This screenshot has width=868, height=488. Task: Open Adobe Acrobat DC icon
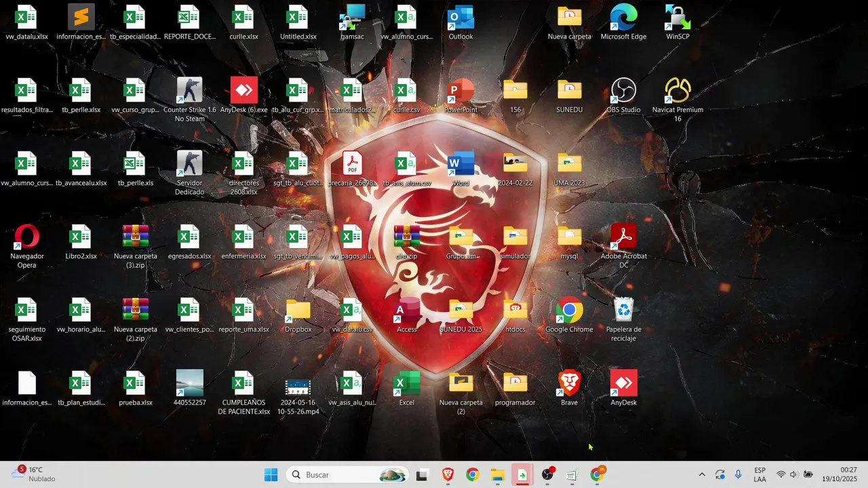coord(623,247)
